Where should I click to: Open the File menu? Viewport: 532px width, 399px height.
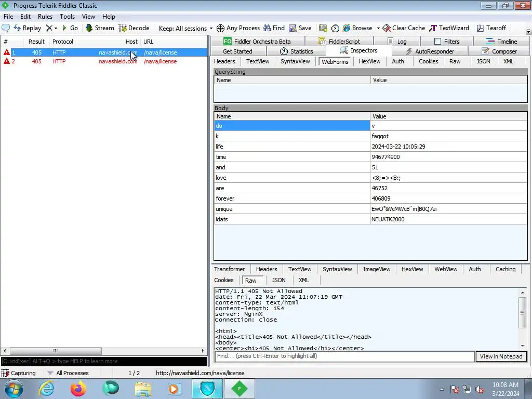point(8,16)
